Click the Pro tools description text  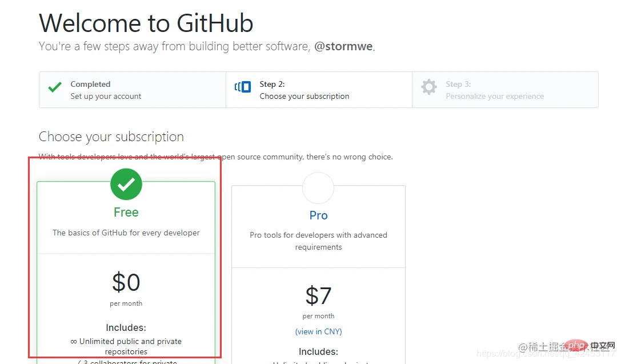coord(318,241)
